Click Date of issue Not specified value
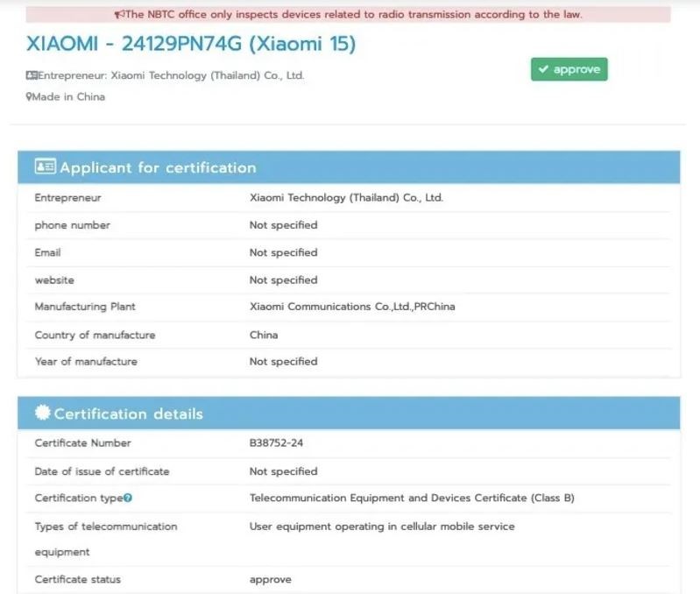 284,471
